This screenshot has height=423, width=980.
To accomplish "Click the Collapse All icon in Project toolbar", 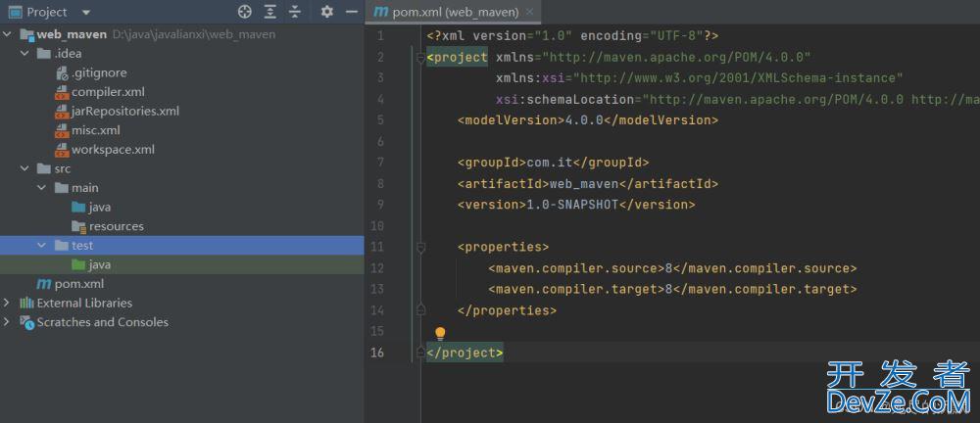I will click(295, 12).
